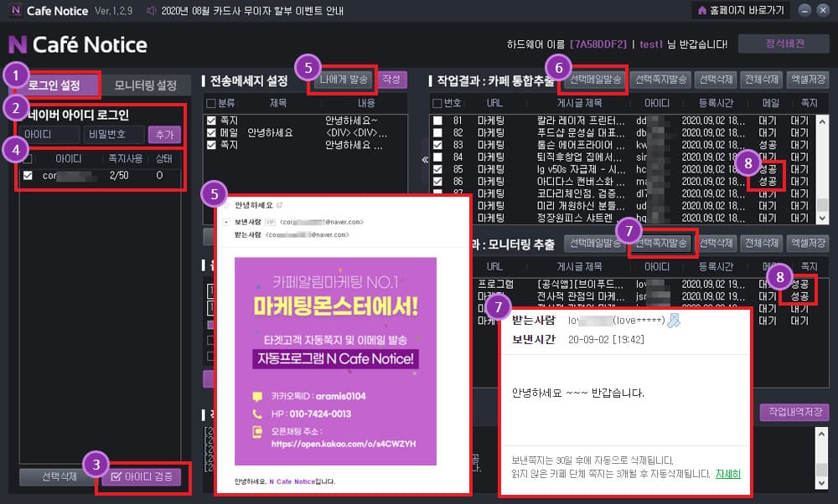The height and width of the screenshot is (504, 838).
Task: Click the 내용 column header in message list
Action: tap(366, 103)
